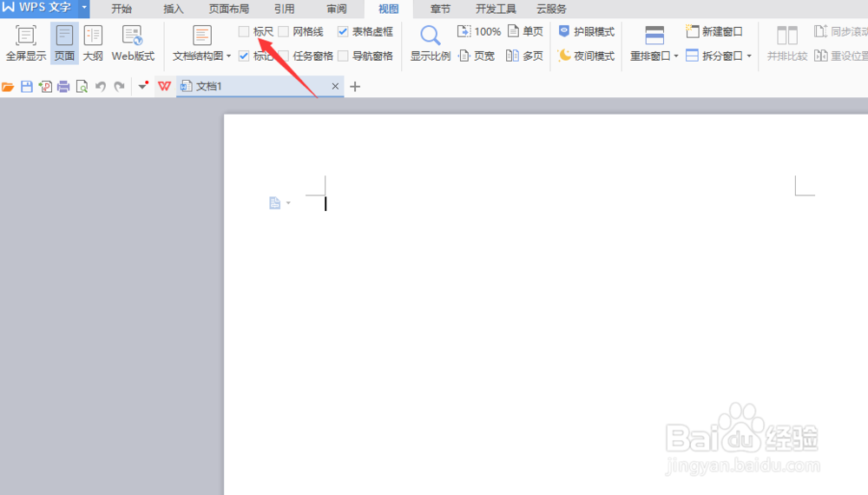Click the Open folder icon in quick toolbar
The height and width of the screenshot is (495, 868).
[x=8, y=86]
